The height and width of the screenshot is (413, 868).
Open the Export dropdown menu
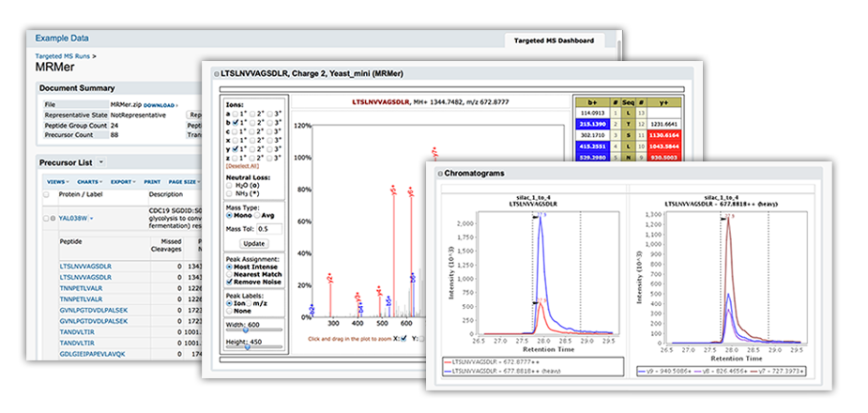[x=122, y=181]
